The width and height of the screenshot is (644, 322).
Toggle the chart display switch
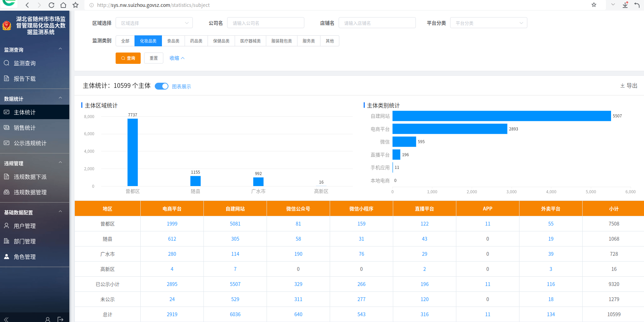point(161,86)
